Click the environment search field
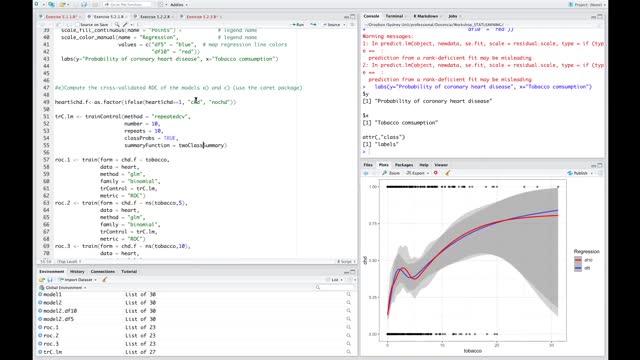Image resolution: width=640 pixels, height=360 pixels. point(334,287)
